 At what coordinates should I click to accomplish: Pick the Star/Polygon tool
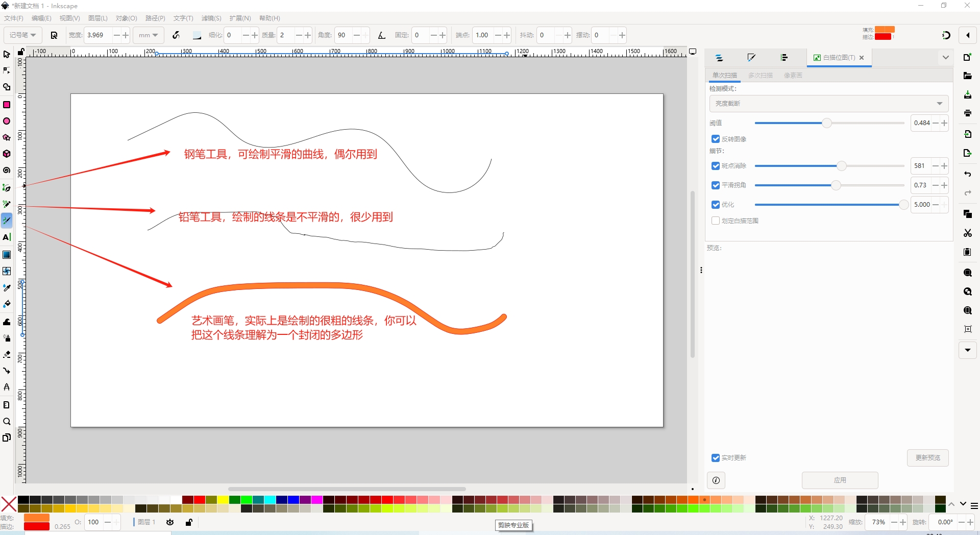point(7,138)
